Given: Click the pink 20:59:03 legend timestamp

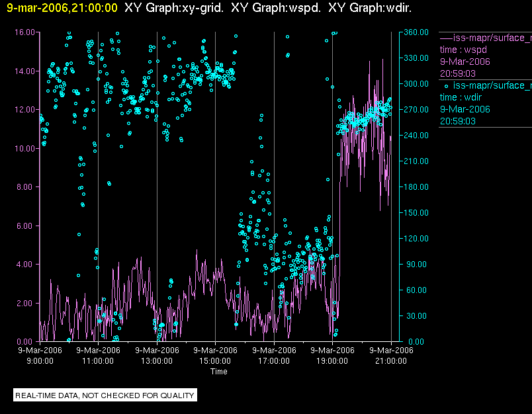Looking at the screenshot, I should point(458,73).
